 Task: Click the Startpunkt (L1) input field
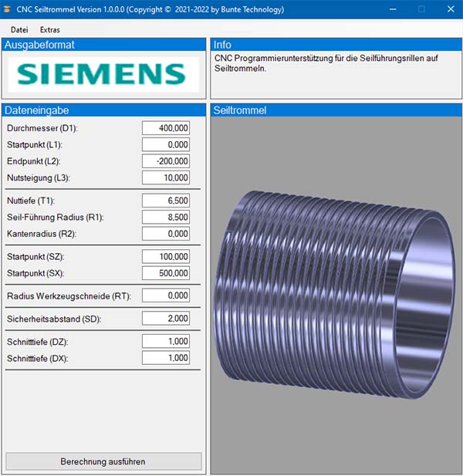point(166,144)
